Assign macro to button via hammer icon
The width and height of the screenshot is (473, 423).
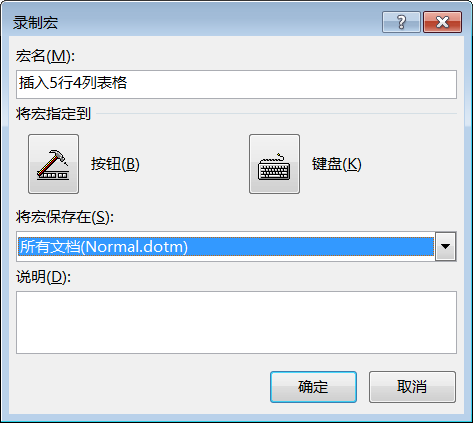[53, 164]
